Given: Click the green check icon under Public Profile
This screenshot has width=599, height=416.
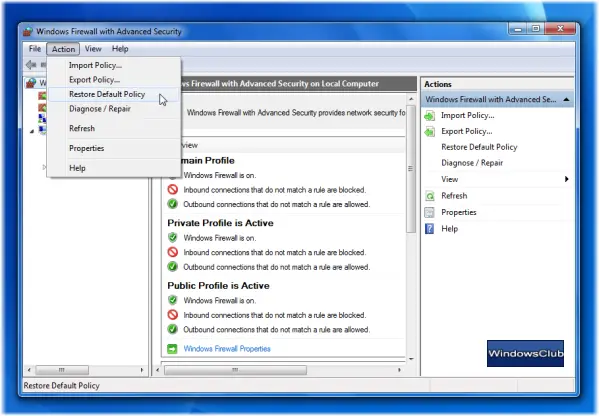Looking at the screenshot, I should pos(173,329).
